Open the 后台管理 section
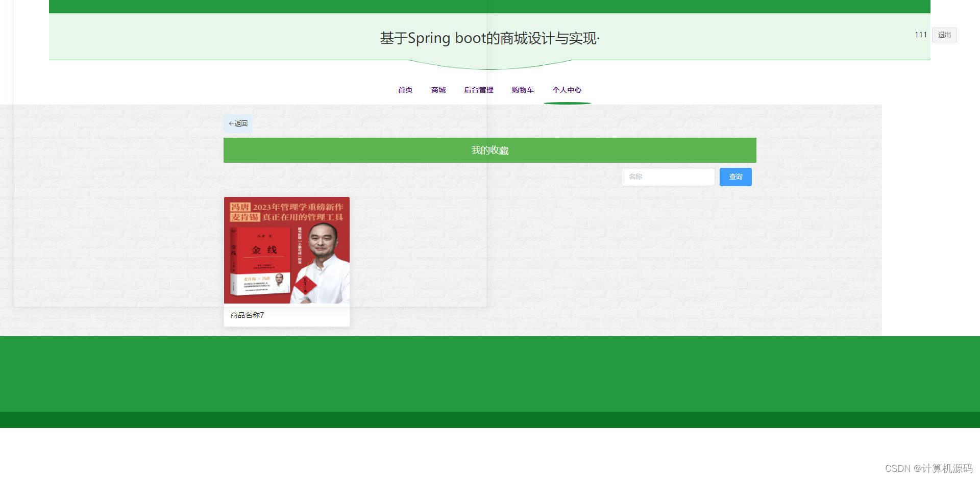 [478, 90]
